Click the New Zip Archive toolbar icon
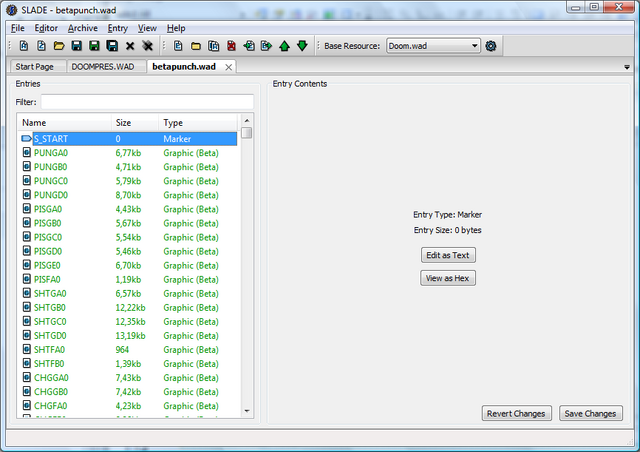This screenshot has width=640, height=452. (41, 46)
